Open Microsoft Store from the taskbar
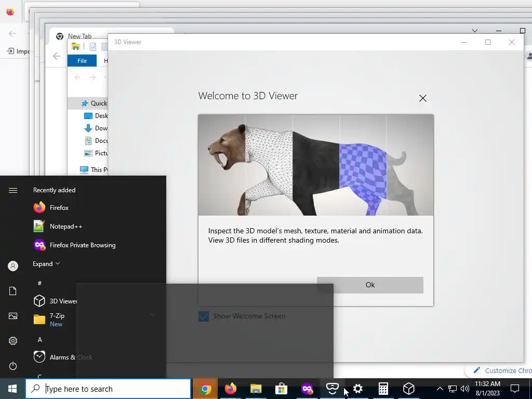This screenshot has height=399, width=532. click(x=281, y=389)
